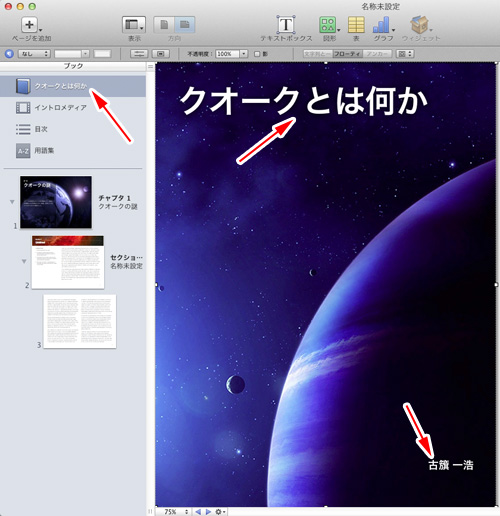Click the yellow minimize window button
The image size is (500, 516).
point(20,6)
